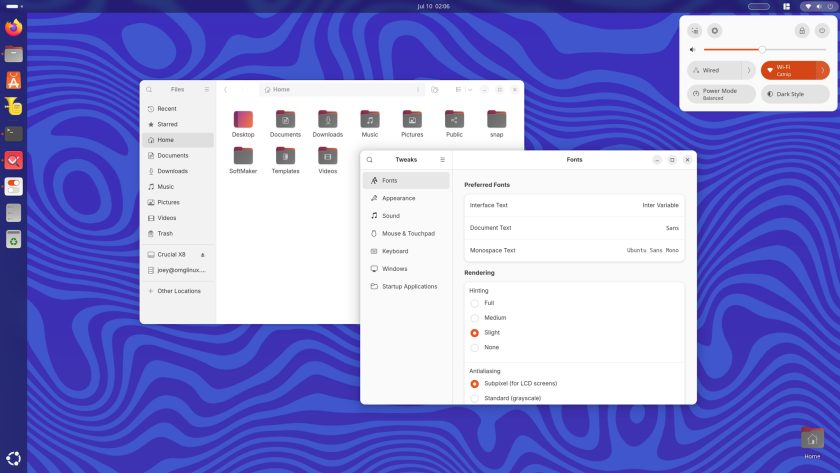Switch to Appearance page in Tweaks

pyautogui.click(x=406, y=198)
